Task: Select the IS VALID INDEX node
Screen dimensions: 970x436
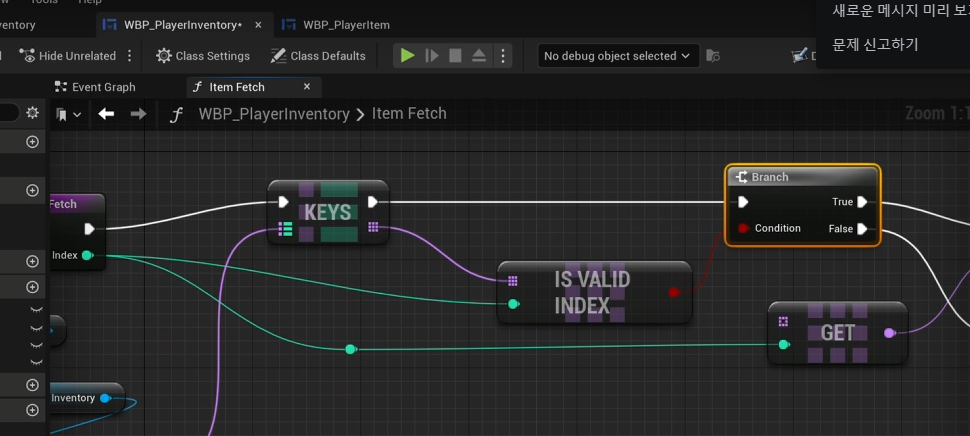Action: pos(594,293)
